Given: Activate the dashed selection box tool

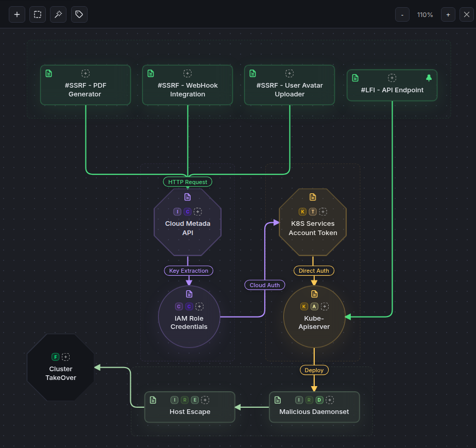Looking at the screenshot, I should (x=38, y=14).
